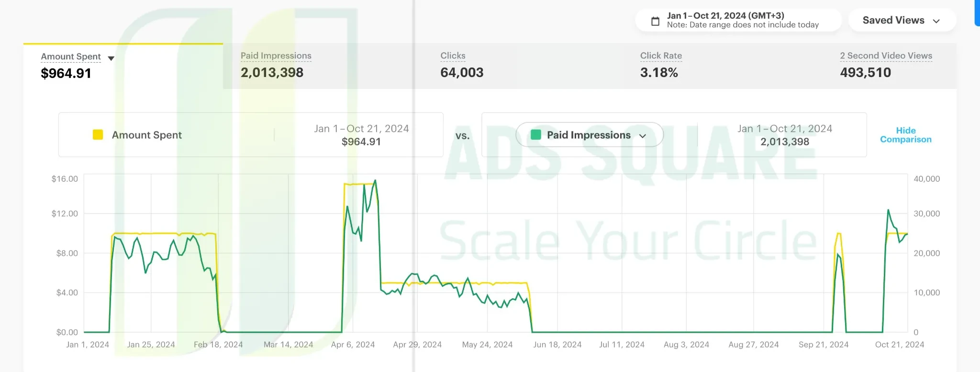Click the Amount Spent legend label
The width and height of the screenshot is (980, 372).
[147, 135]
